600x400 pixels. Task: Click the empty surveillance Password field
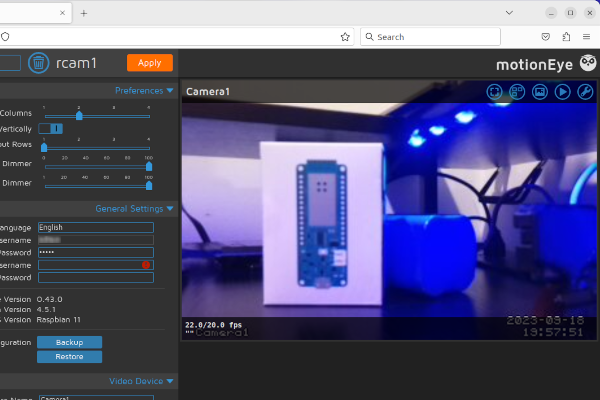(96, 278)
